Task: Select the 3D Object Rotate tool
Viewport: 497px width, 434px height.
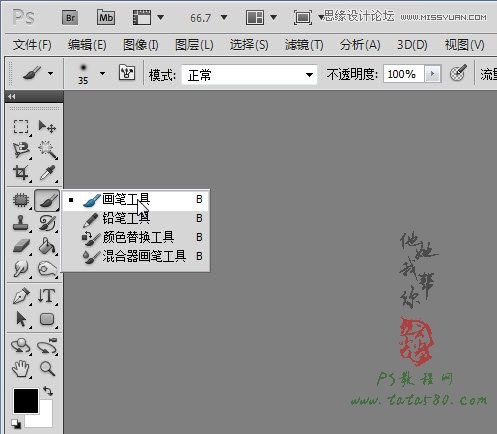Action: coord(21,346)
